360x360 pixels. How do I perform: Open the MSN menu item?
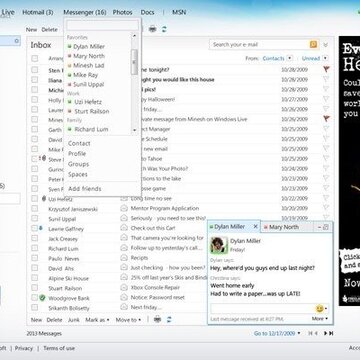point(179,12)
